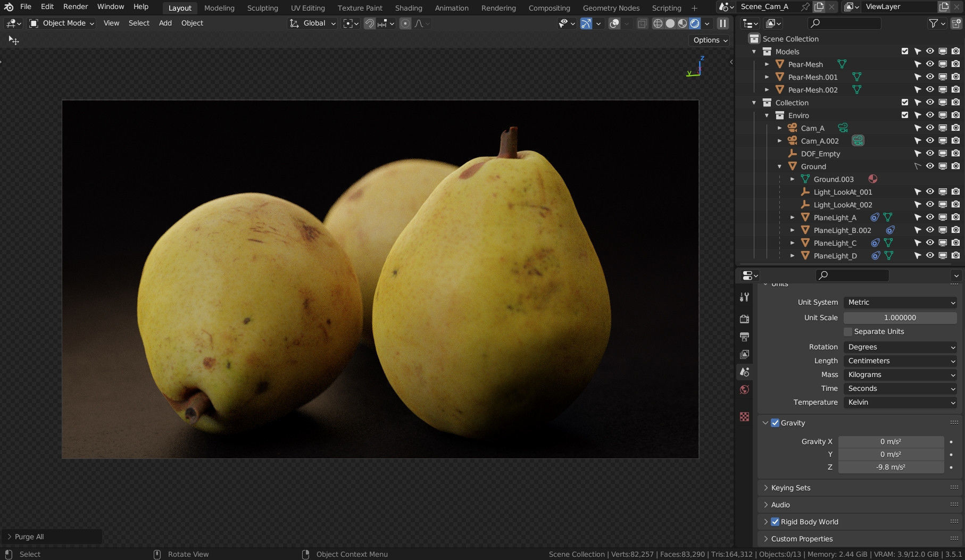The image size is (965, 560).
Task: Enable the Separate Units checkbox
Action: 848,332
